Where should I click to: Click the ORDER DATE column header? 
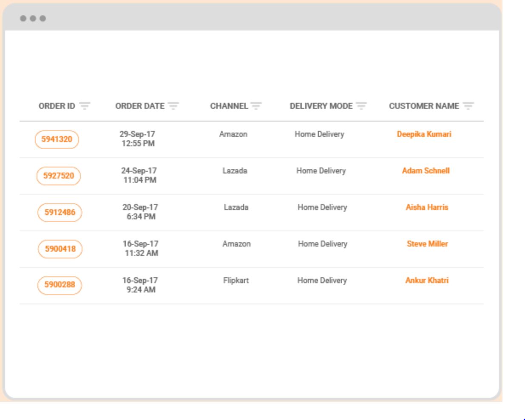coord(139,106)
